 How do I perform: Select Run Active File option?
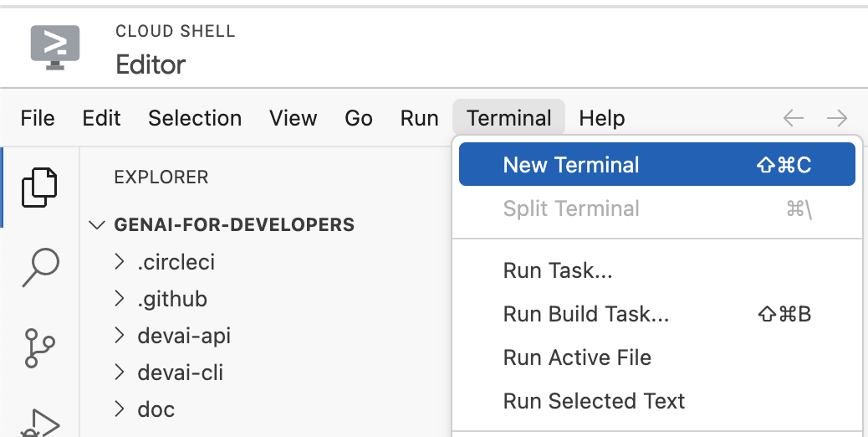click(577, 357)
